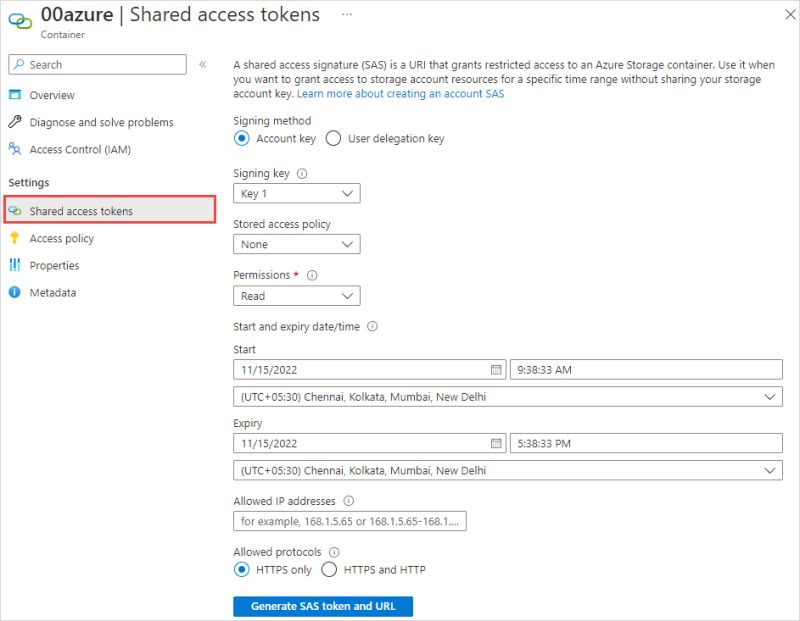This screenshot has height=621, width=800.
Task: Open the Permissions dropdown showing Read
Action: coord(296,296)
